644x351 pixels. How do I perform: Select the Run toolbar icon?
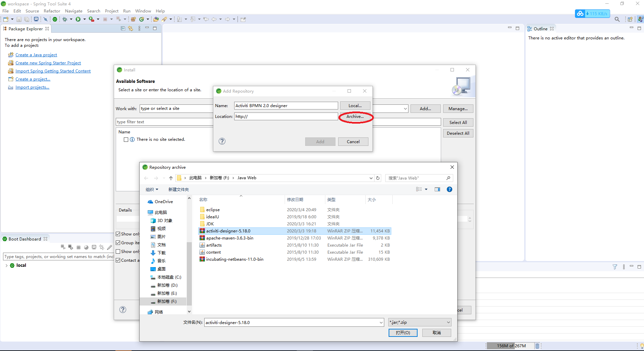pyautogui.click(x=78, y=19)
